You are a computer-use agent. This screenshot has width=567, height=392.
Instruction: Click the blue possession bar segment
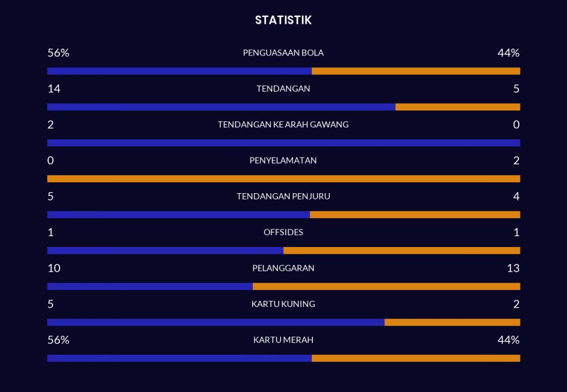179,71
